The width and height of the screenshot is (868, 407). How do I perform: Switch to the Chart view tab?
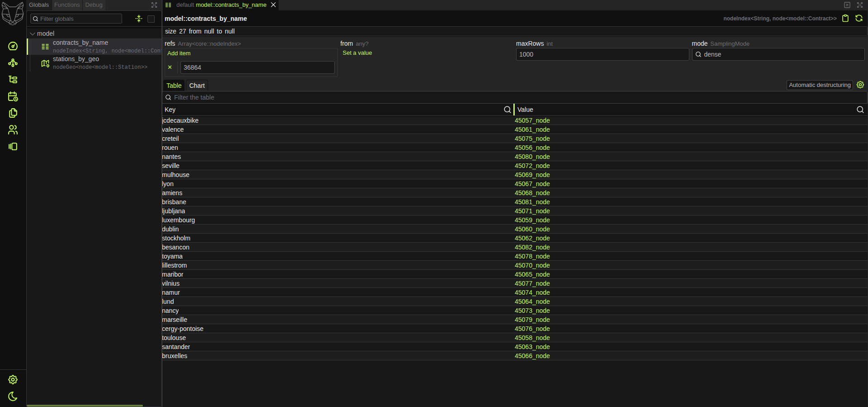(197, 86)
